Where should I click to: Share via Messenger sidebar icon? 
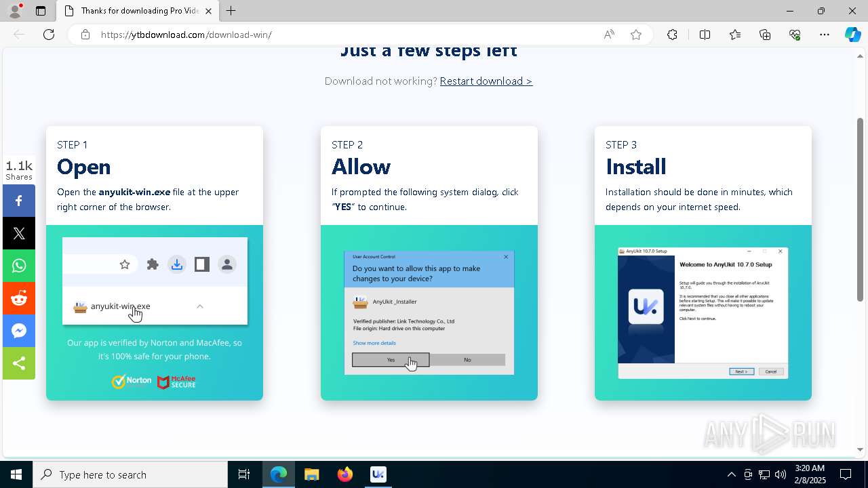(19, 331)
